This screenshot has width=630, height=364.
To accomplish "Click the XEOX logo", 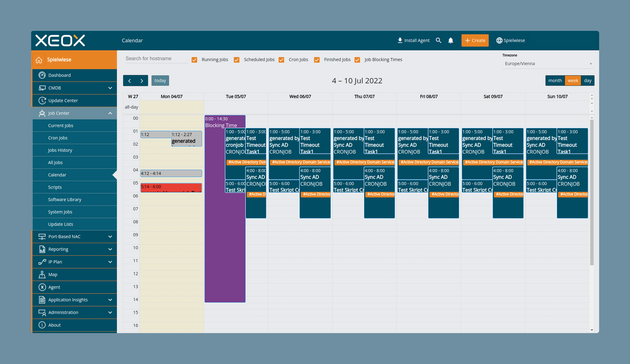I will tap(60, 40).
